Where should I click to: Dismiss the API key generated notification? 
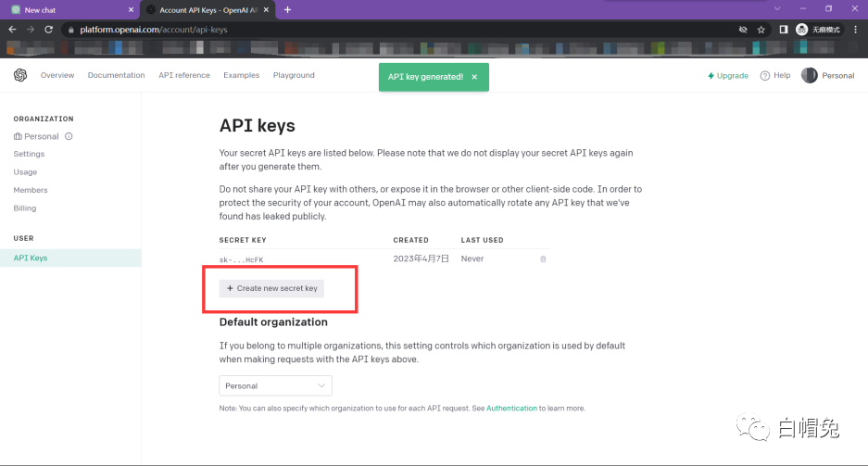(x=474, y=77)
